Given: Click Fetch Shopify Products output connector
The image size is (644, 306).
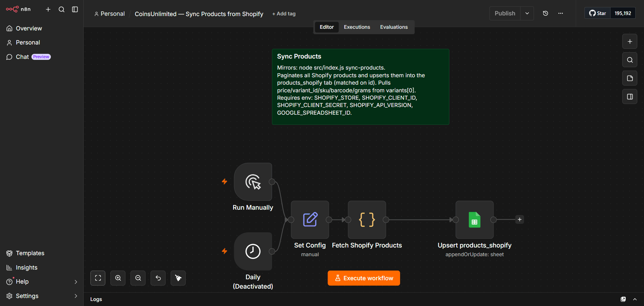Looking at the screenshot, I should click(386, 220).
